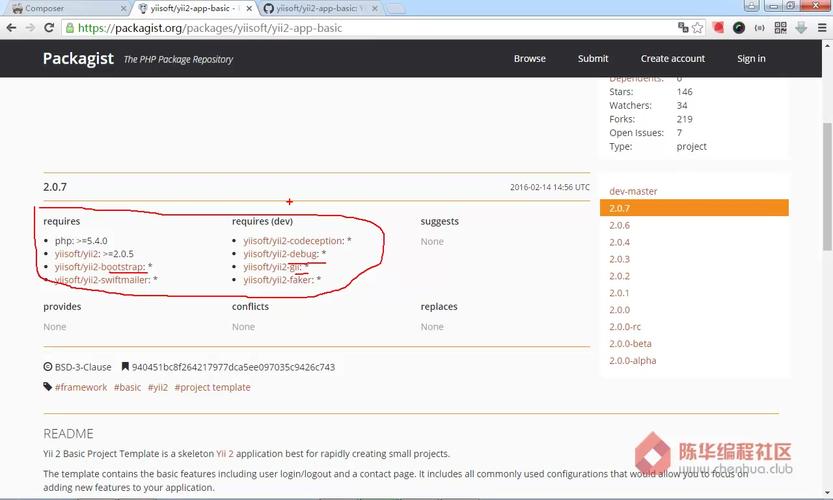Click the 2016-02-14 14:56 UTC timestamp
This screenshot has height=500, width=833.
[550, 187]
